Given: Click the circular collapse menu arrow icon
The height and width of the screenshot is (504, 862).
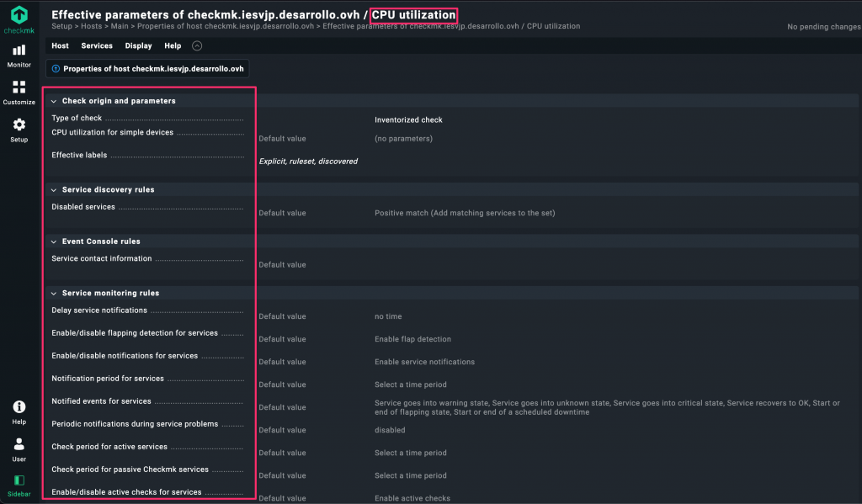Looking at the screenshot, I should click(197, 46).
